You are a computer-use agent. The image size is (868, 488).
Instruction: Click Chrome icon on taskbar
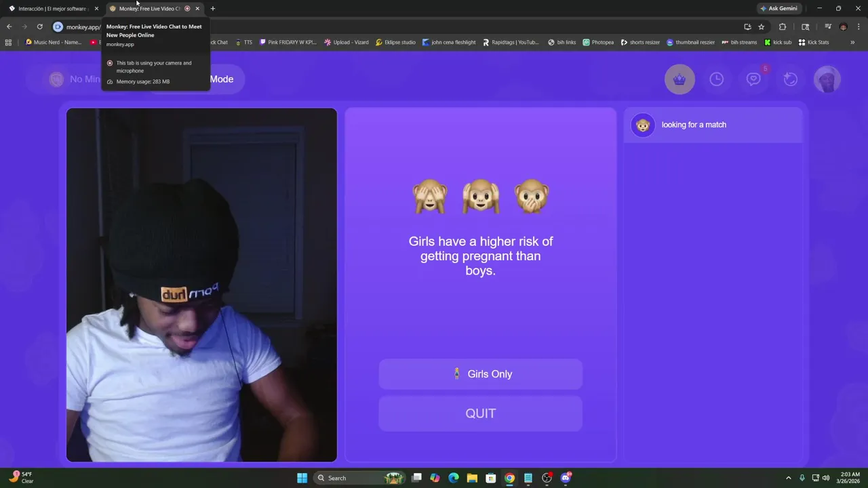509,478
